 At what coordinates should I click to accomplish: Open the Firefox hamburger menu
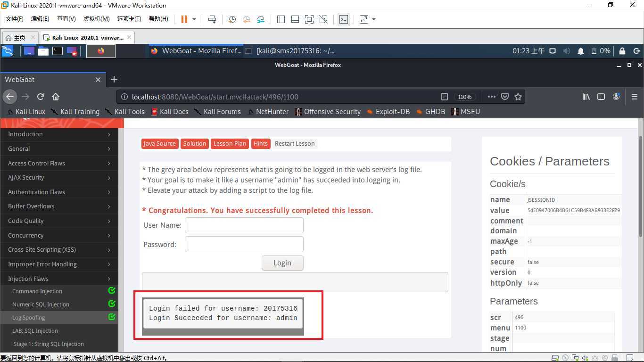pyautogui.click(x=635, y=97)
